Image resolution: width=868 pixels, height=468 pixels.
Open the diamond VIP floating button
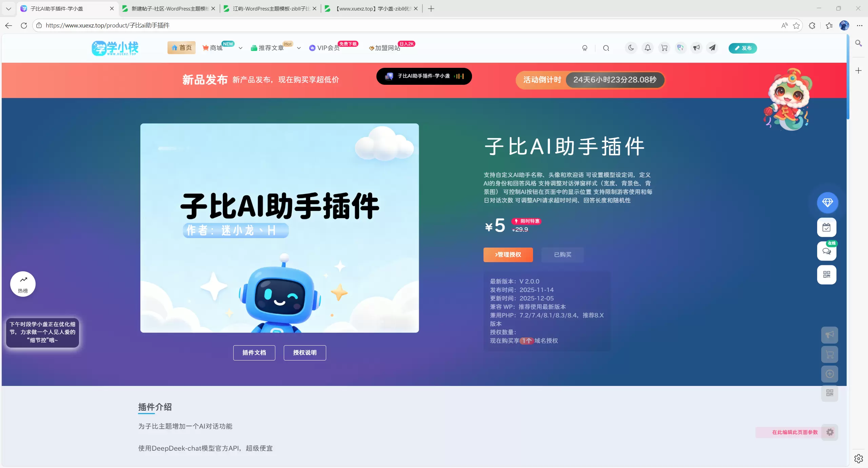[827, 203]
